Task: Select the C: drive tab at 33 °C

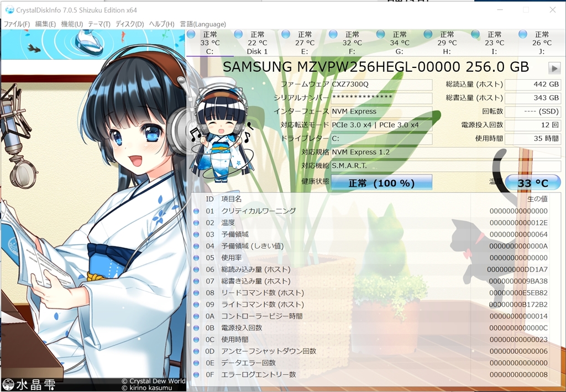Action: coord(209,43)
